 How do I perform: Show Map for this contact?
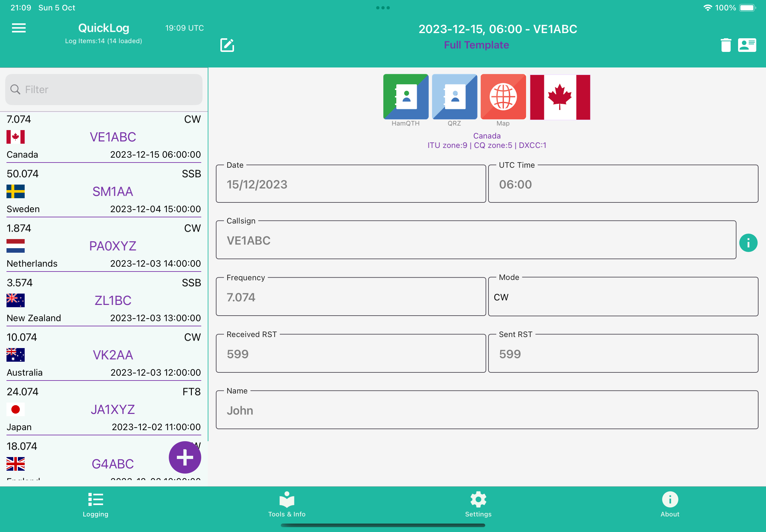click(x=503, y=97)
